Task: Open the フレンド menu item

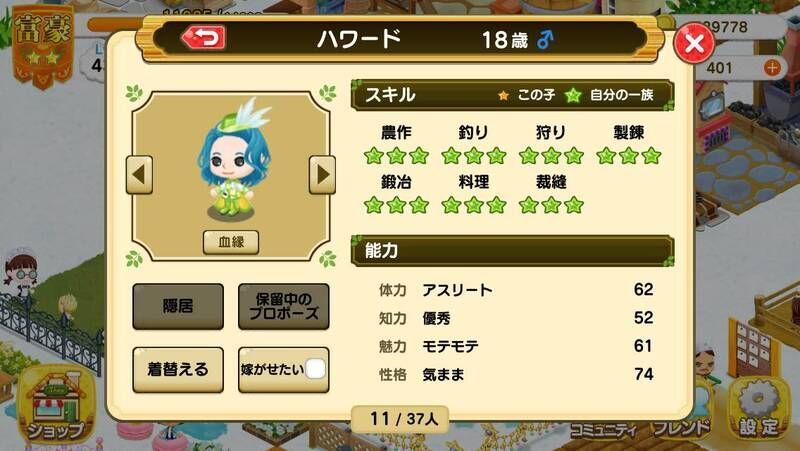Action: (x=681, y=429)
